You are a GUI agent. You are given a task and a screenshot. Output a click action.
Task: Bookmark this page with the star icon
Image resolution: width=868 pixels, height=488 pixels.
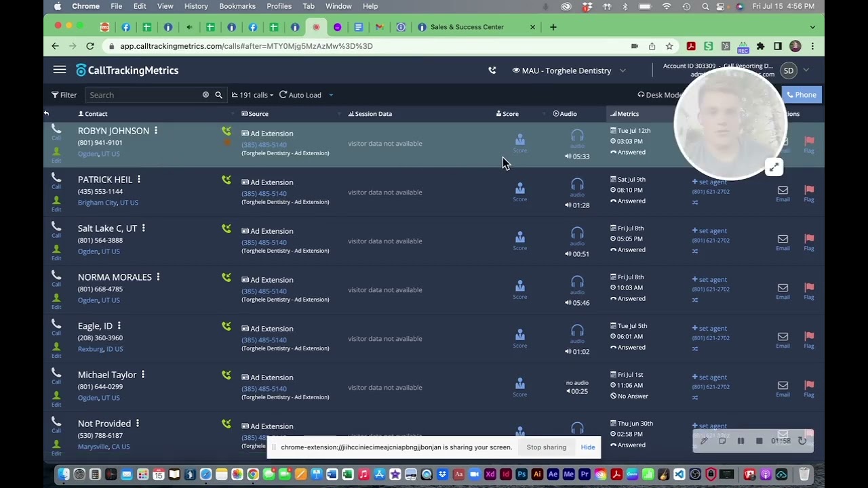(669, 46)
